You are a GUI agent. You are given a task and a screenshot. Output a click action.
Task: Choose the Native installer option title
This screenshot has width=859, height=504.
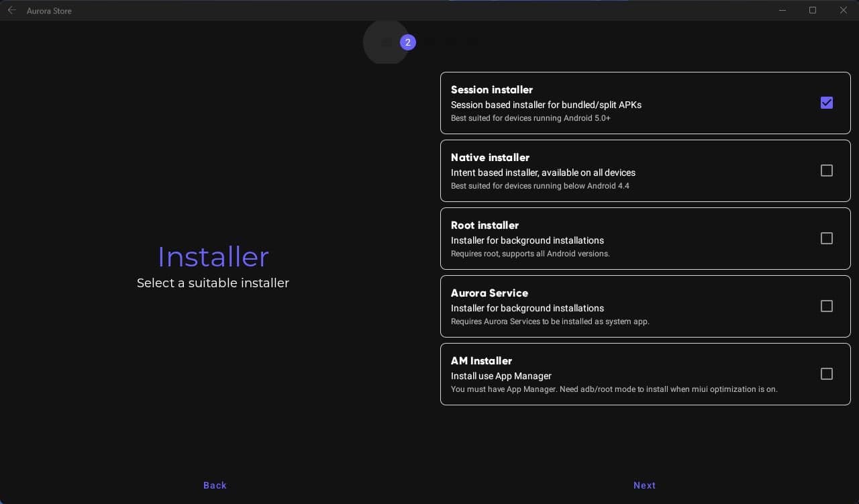(x=490, y=157)
